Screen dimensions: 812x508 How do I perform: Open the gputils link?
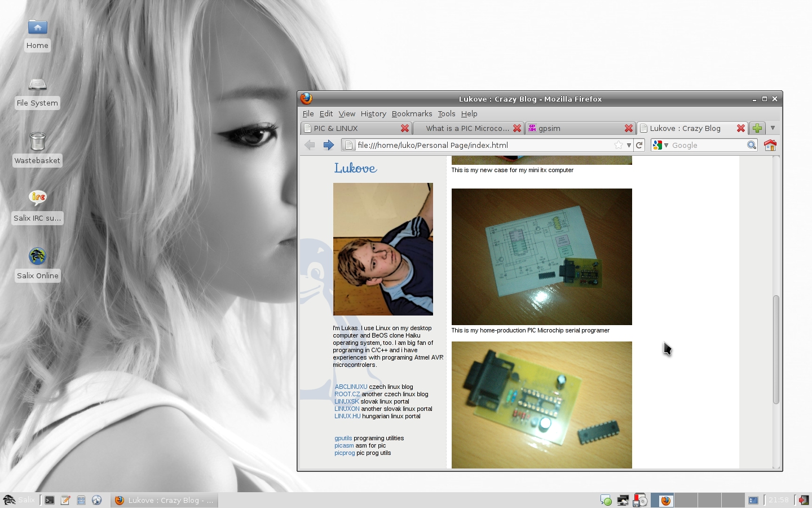click(x=343, y=438)
